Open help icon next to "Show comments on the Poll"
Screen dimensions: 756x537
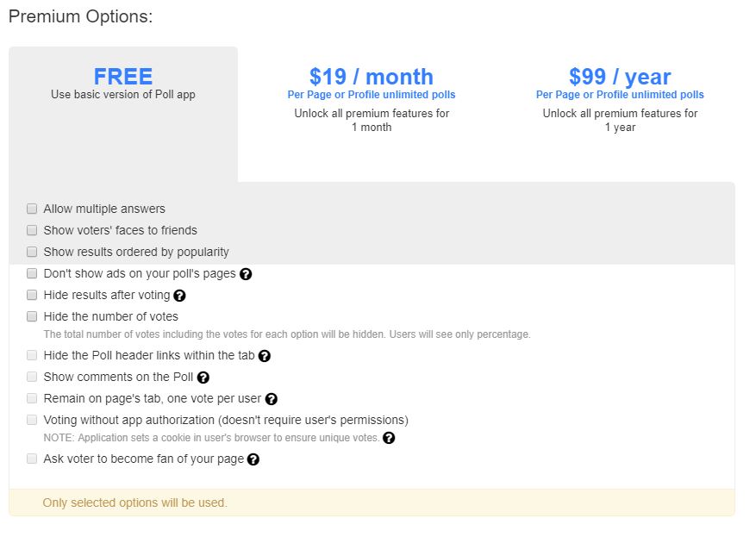coord(203,378)
